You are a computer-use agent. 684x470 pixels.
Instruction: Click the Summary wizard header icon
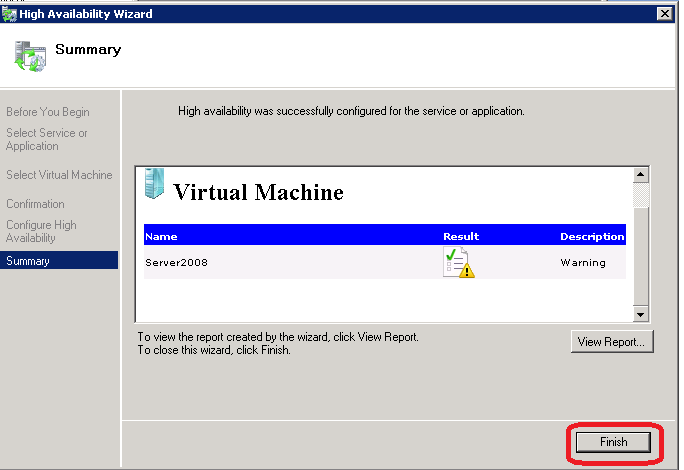pyautogui.click(x=29, y=56)
